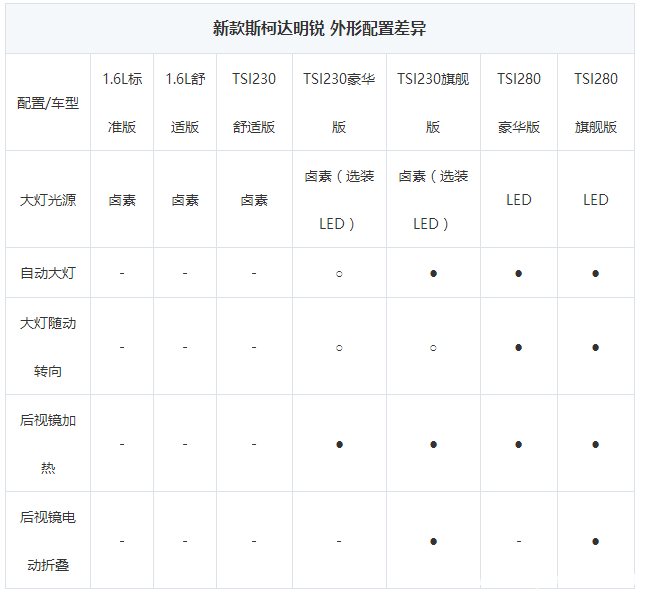Select the TSI230豪华版 column header
This screenshot has height=589, width=646.
[x=339, y=102]
